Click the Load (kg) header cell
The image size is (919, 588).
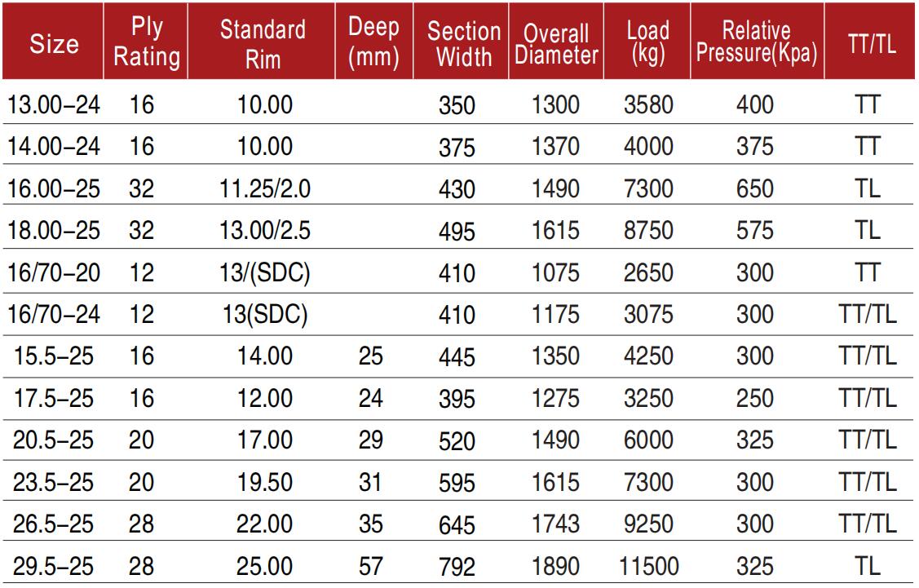pyautogui.click(x=647, y=43)
